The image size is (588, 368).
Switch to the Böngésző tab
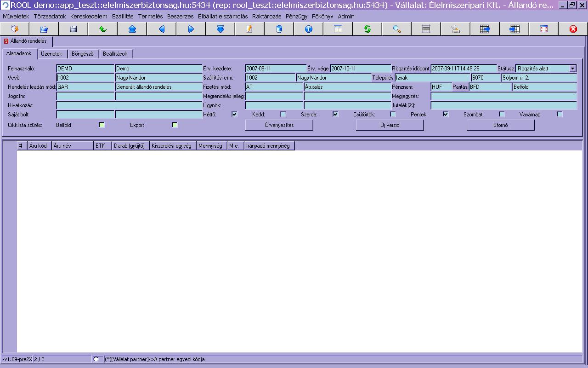(83, 54)
